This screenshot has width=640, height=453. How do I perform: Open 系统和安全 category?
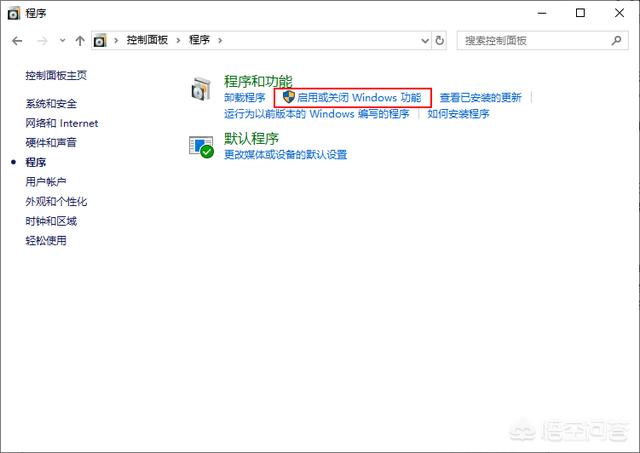[x=51, y=104]
